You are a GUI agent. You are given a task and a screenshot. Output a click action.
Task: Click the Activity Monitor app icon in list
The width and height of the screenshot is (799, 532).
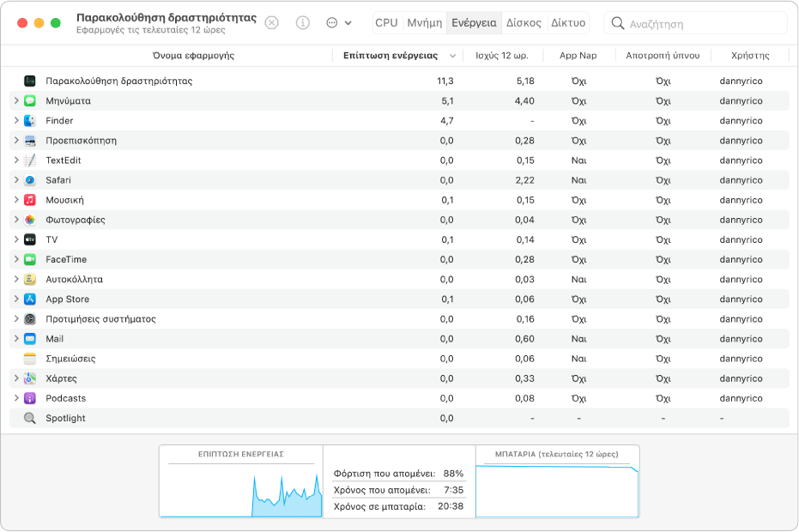click(30, 81)
